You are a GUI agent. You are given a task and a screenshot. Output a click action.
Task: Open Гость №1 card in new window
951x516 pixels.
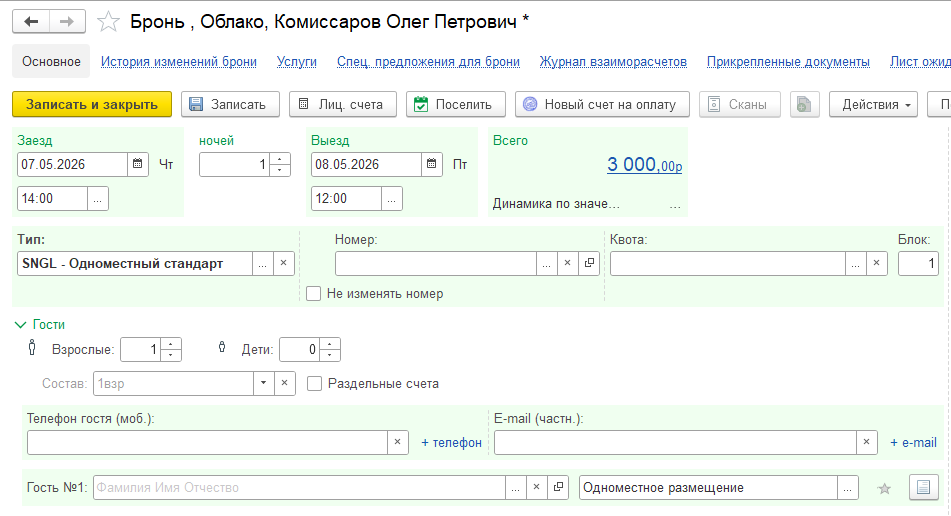(558, 488)
